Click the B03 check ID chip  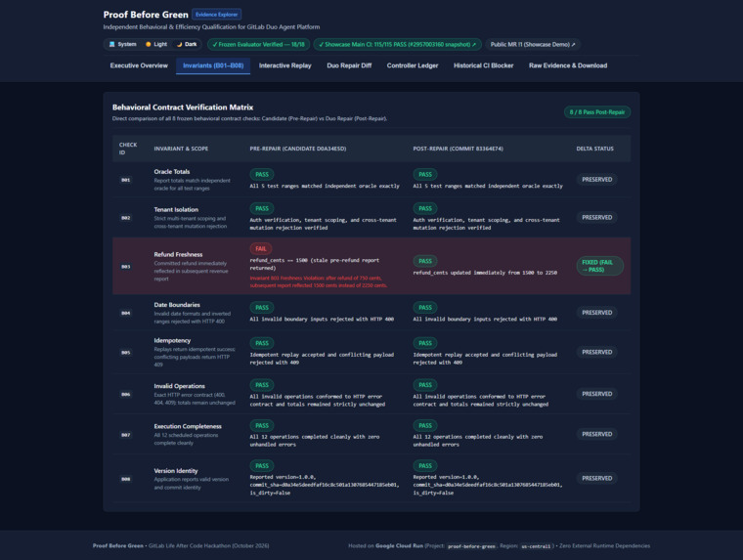(125, 266)
